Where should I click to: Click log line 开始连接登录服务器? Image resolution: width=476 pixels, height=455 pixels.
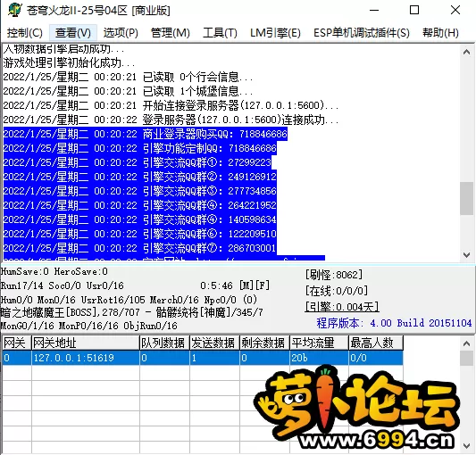pyautogui.click(x=171, y=105)
